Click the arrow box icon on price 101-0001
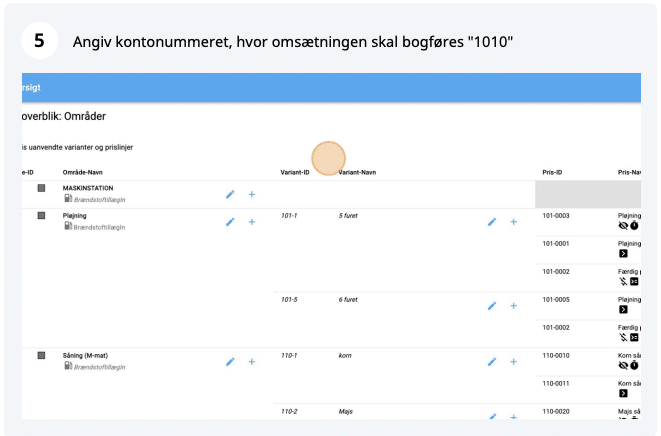The image size is (661, 436). point(623,253)
